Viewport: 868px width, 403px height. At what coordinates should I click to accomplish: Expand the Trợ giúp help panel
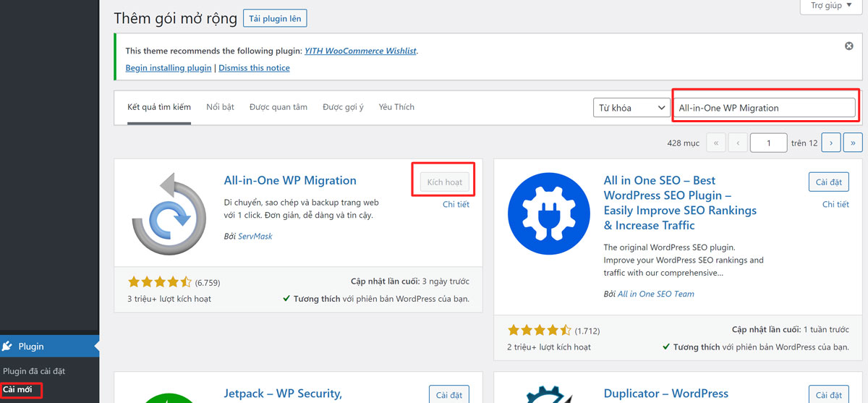pyautogui.click(x=830, y=6)
